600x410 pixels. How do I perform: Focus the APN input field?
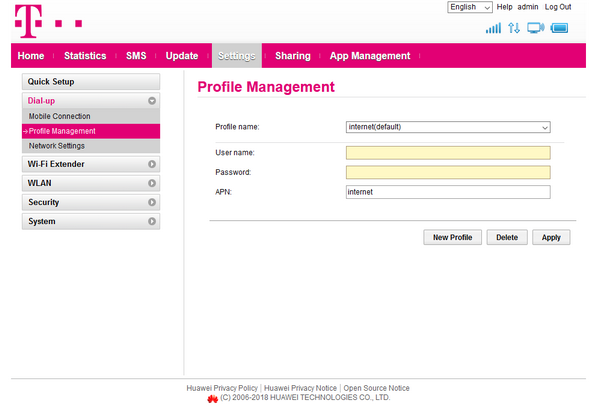click(448, 192)
